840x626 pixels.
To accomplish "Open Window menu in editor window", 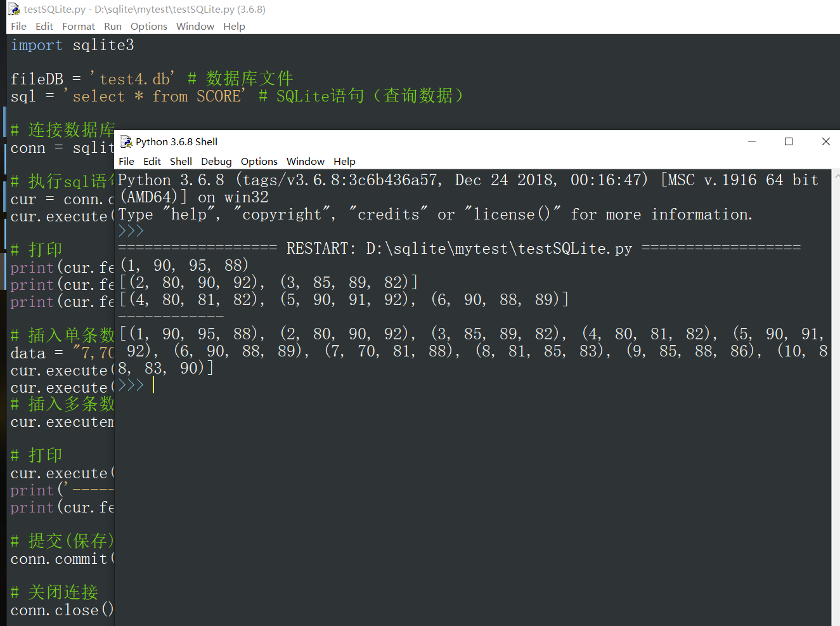I will tap(195, 26).
